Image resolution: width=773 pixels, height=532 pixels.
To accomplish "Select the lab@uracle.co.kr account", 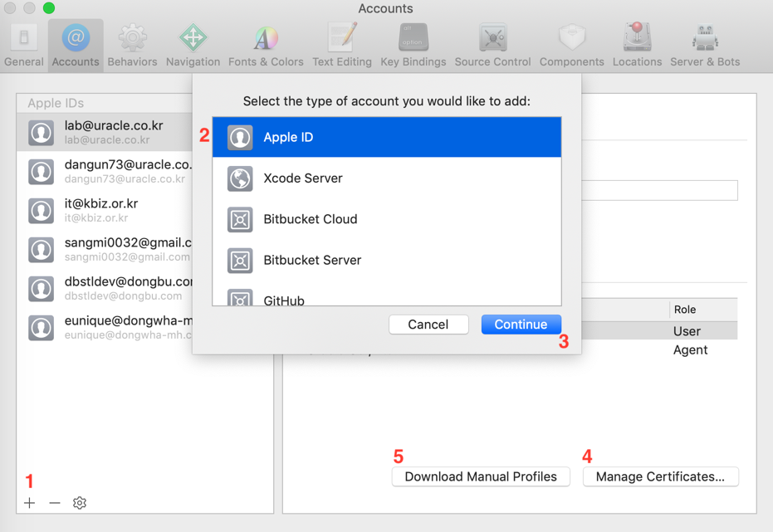I will [105, 132].
